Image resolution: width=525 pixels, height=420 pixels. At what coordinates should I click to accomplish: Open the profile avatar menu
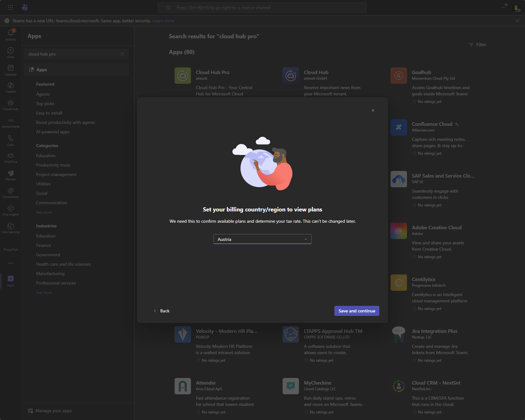click(517, 8)
